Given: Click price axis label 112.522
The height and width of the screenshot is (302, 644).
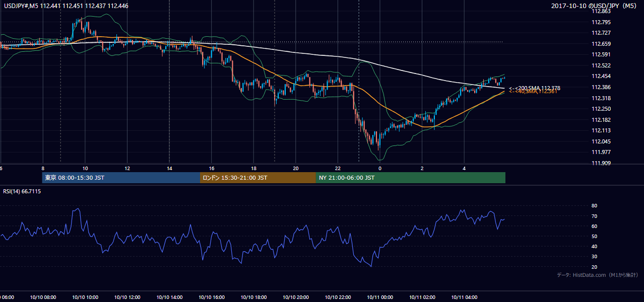Looking at the screenshot, I should click(x=601, y=65).
